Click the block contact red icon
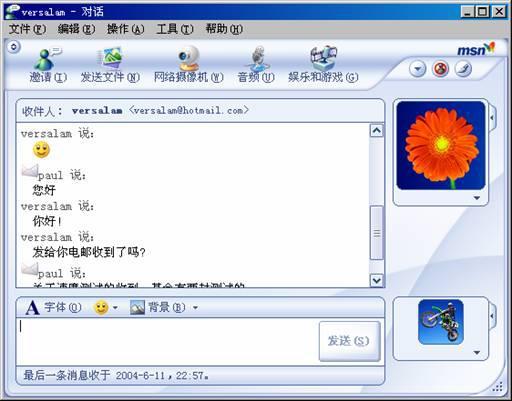The width and height of the screenshot is (512, 401). pos(440,69)
